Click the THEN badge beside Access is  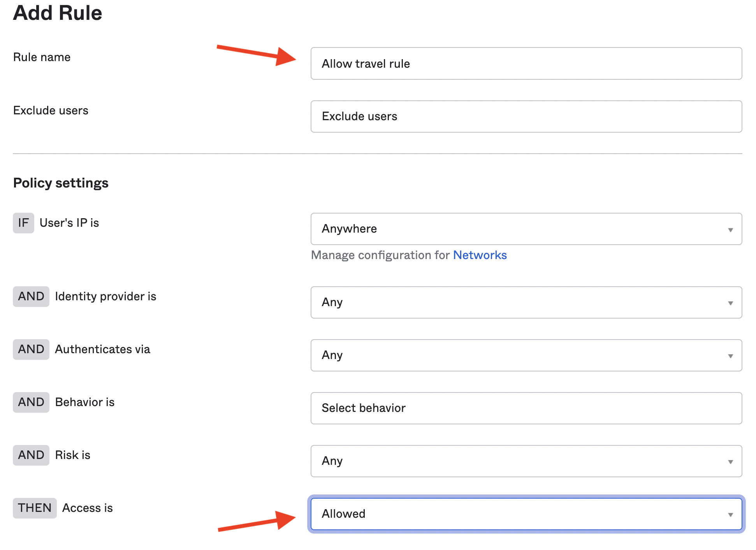(35, 508)
